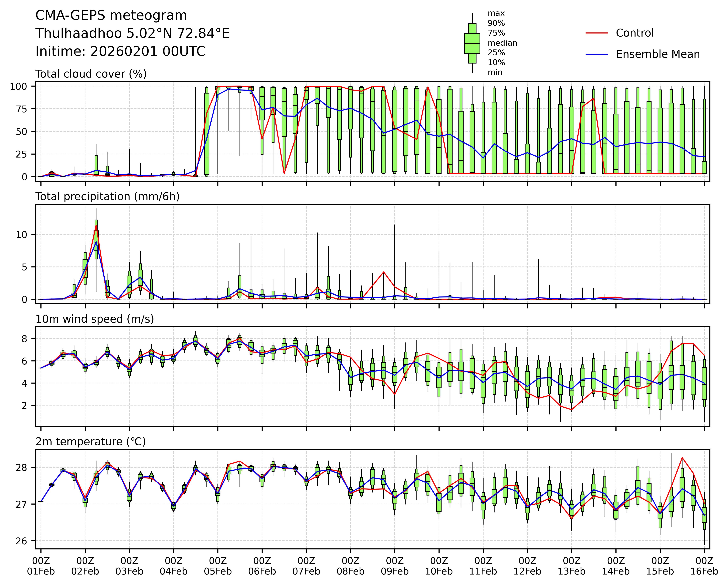Click the 'median' label in box legend
728x586 pixels.
coord(502,43)
